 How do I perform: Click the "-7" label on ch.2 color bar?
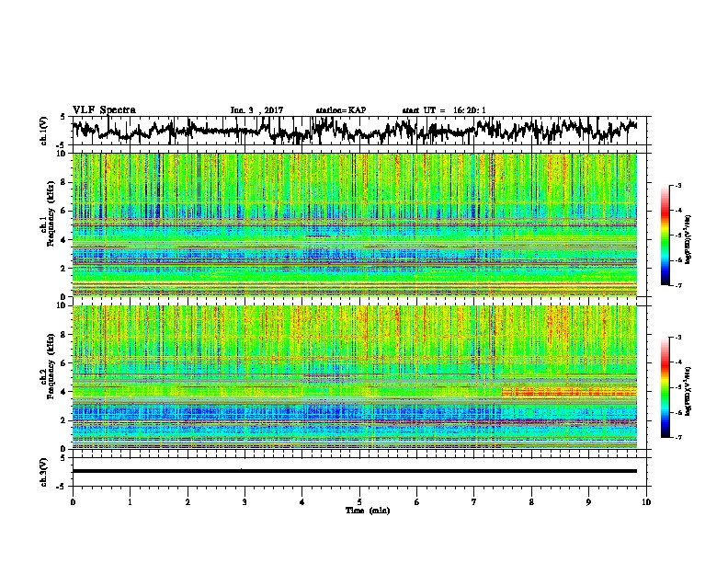coord(677,437)
